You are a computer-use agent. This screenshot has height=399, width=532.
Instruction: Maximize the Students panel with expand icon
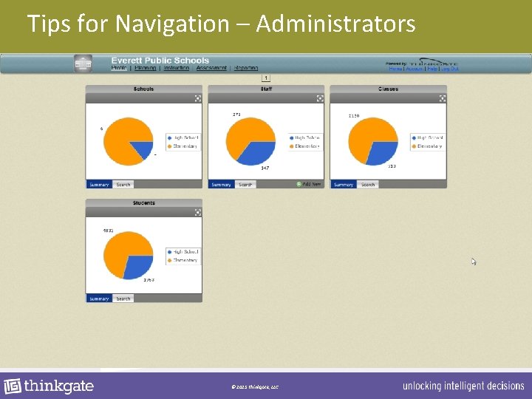[x=198, y=212]
